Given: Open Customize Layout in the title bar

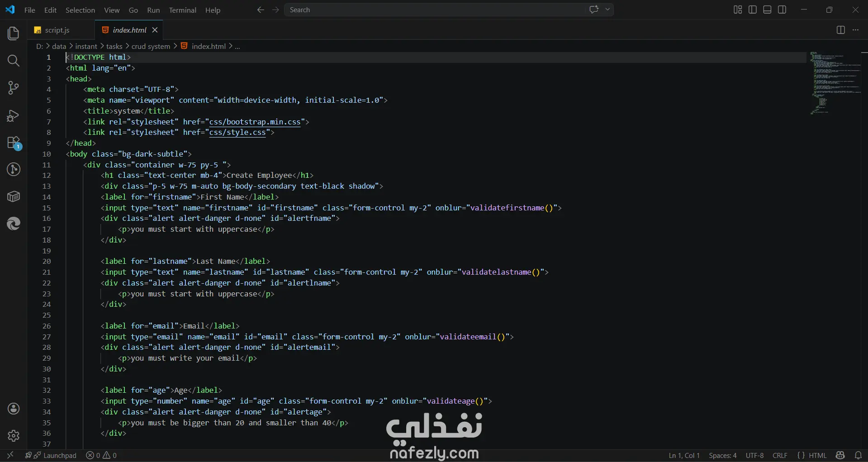Looking at the screenshot, I should [x=738, y=10].
